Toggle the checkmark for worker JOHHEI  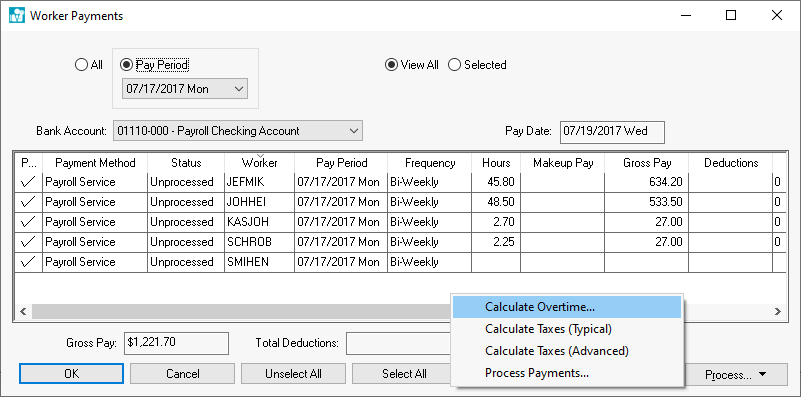click(28, 202)
